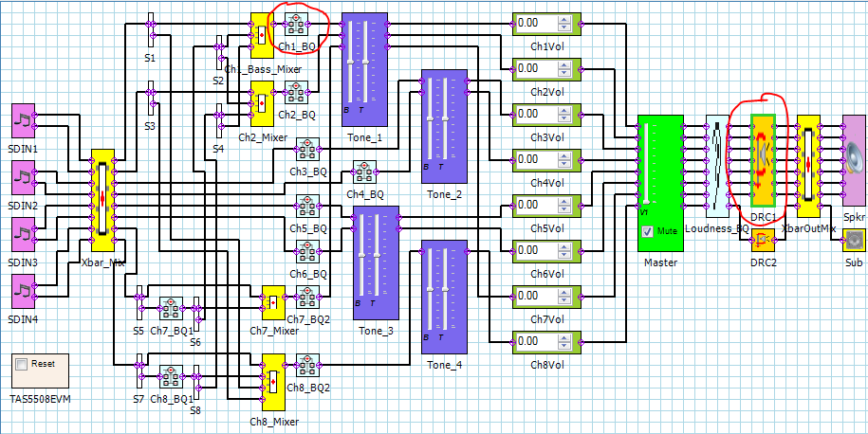Click the Ch4Vol spinner arrows
The image size is (868, 434).
pyautogui.click(x=563, y=160)
